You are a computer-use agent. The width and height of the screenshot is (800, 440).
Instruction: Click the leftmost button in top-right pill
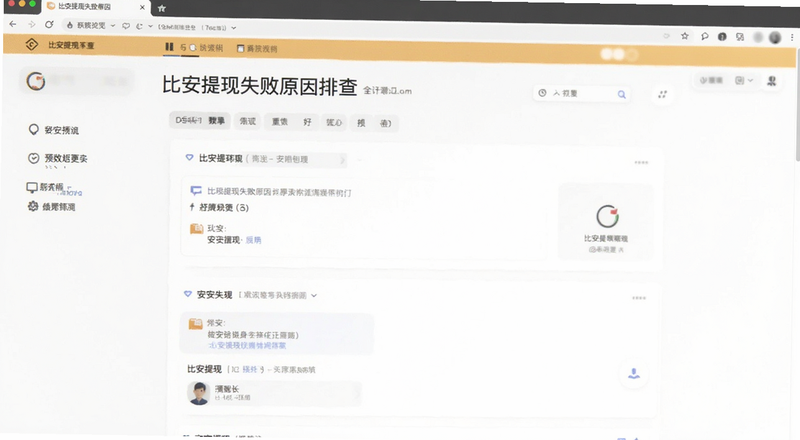711,80
